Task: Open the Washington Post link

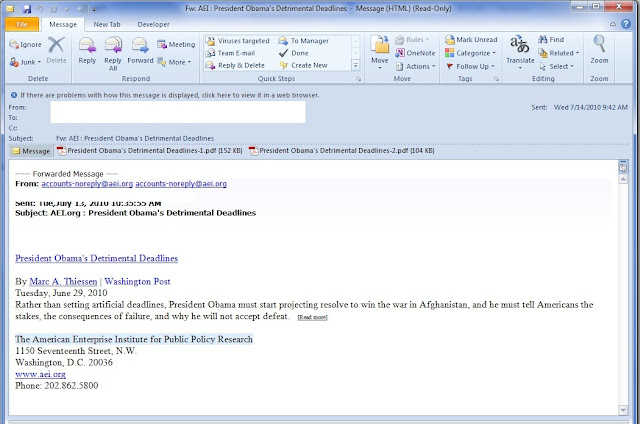Action: pos(137,282)
